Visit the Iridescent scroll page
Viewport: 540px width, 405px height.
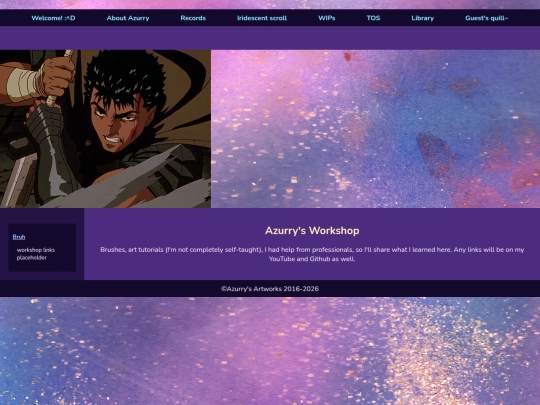262,18
